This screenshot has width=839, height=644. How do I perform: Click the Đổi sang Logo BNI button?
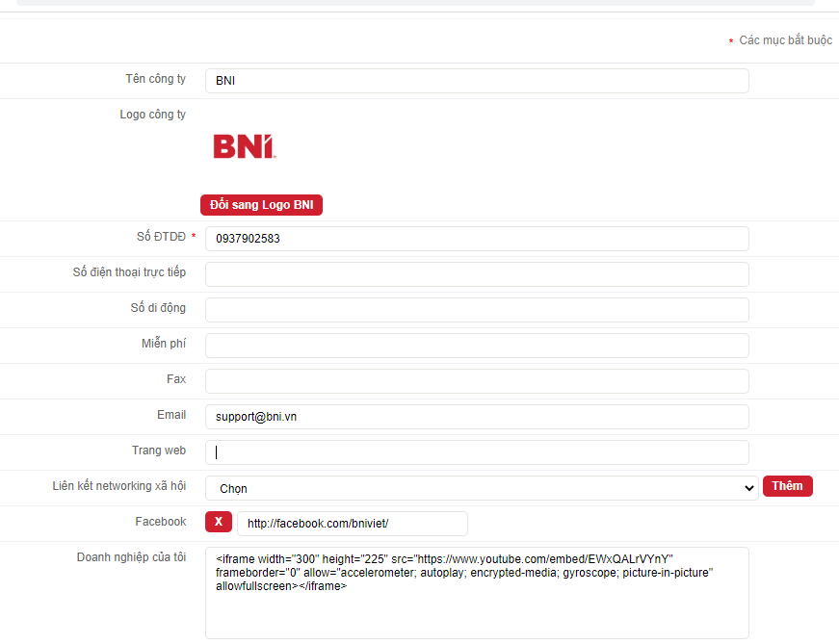pos(261,205)
